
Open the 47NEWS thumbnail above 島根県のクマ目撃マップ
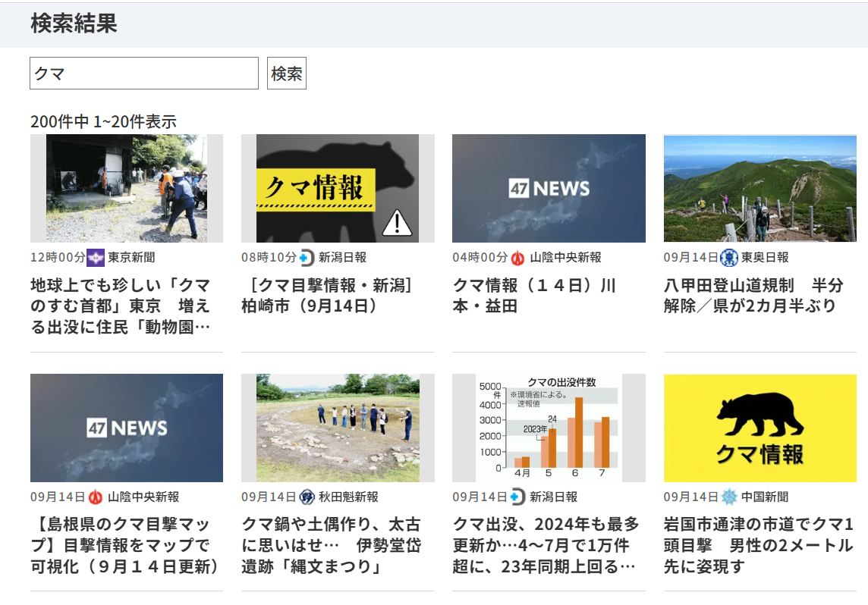click(127, 428)
